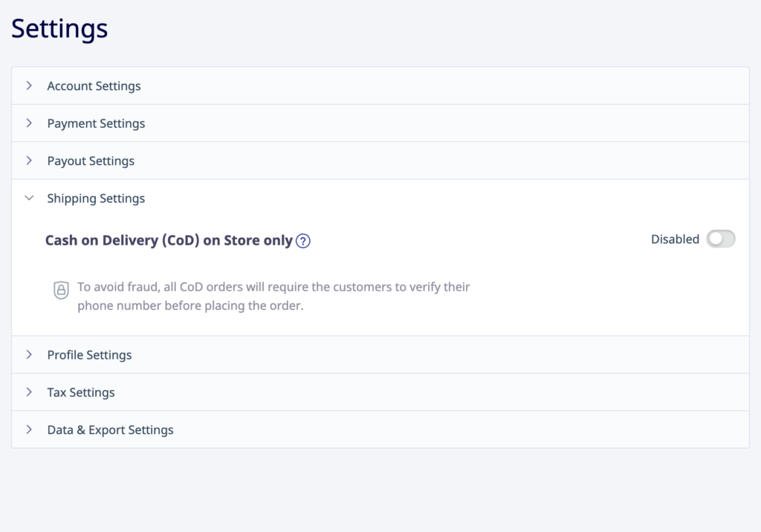Expand Tax Settings using its chevron arrow
This screenshot has width=761, height=532.
(30, 392)
